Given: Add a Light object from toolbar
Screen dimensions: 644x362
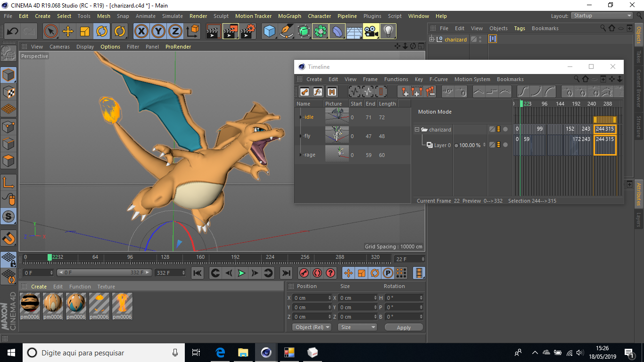Looking at the screenshot, I should click(388, 32).
